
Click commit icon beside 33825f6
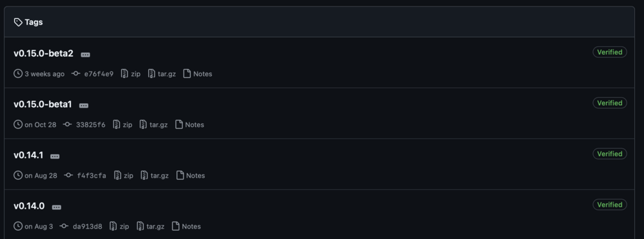68,124
